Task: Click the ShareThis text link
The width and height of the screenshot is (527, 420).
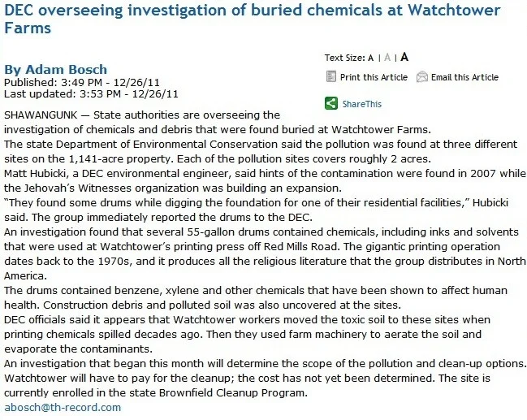Action: click(361, 104)
